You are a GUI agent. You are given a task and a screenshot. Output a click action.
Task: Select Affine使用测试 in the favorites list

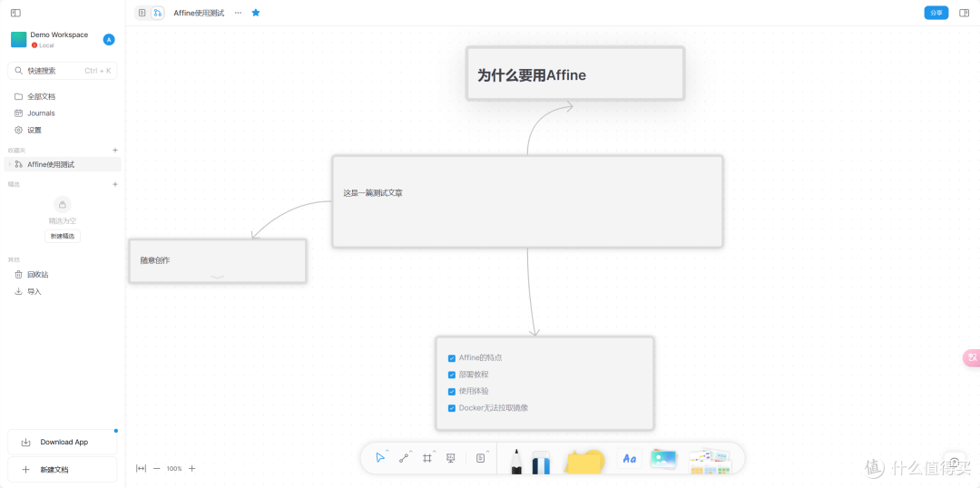coord(62,164)
